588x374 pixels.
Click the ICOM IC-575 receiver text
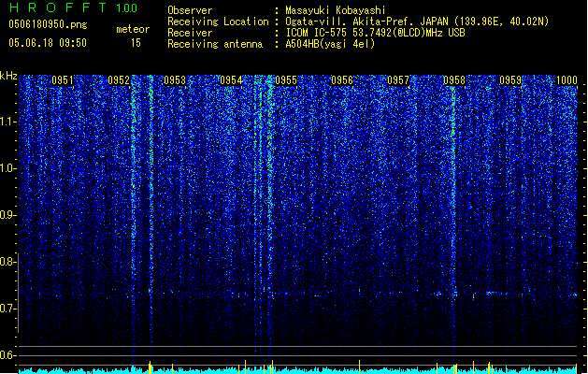[x=375, y=33]
